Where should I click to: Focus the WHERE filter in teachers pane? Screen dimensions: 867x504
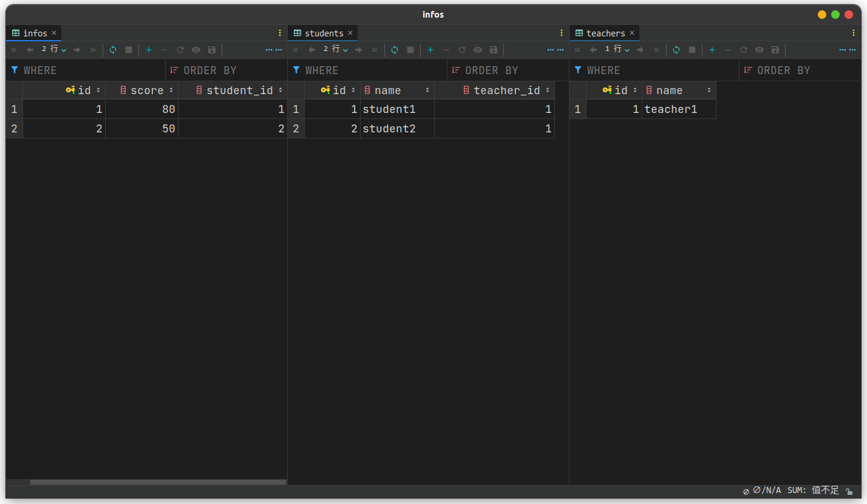654,70
